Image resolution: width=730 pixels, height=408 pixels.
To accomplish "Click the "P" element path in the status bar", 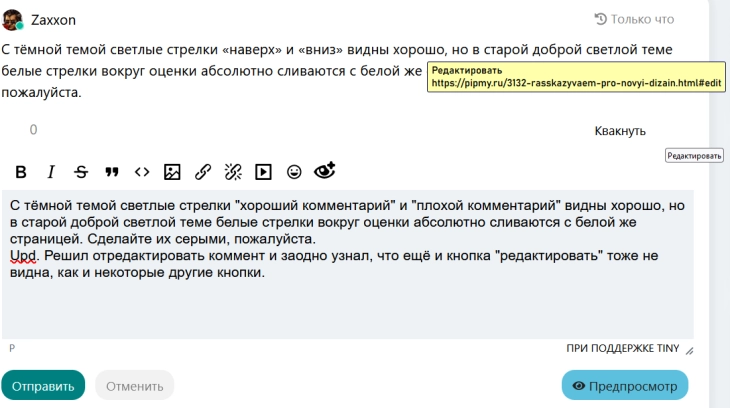I will (12, 348).
